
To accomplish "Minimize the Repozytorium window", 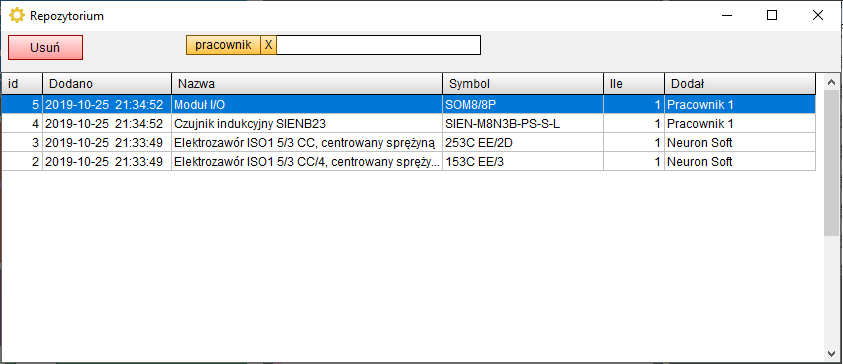I will point(726,16).
